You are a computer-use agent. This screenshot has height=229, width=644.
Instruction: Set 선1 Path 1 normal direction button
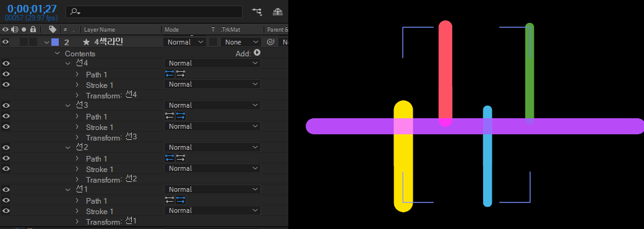tap(181, 201)
